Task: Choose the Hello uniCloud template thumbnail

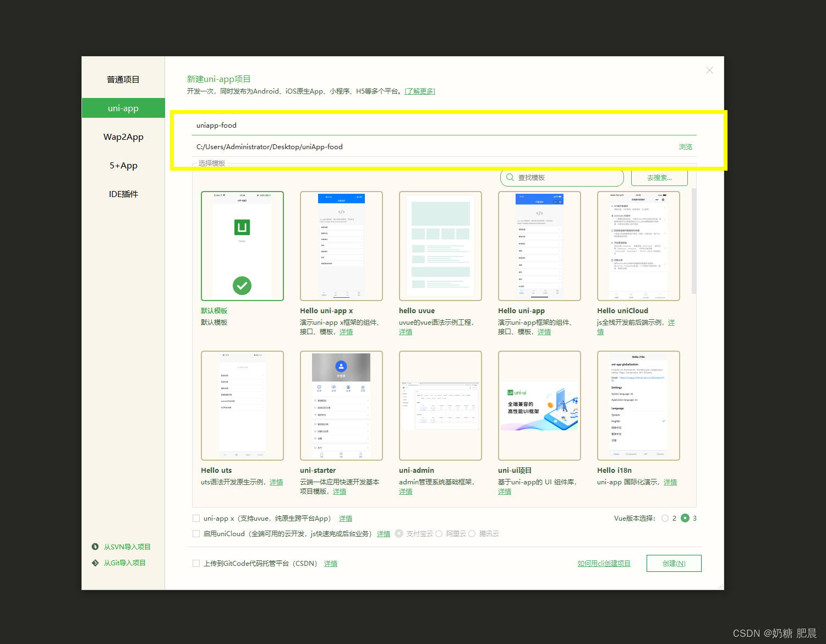Action: [x=638, y=246]
